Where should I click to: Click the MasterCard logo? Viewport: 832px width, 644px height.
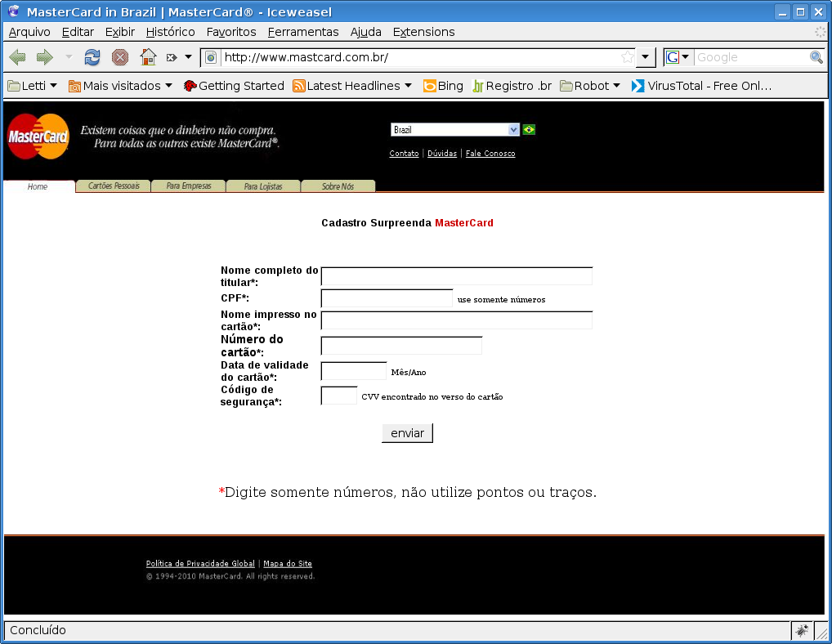pyautogui.click(x=38, y=136)
